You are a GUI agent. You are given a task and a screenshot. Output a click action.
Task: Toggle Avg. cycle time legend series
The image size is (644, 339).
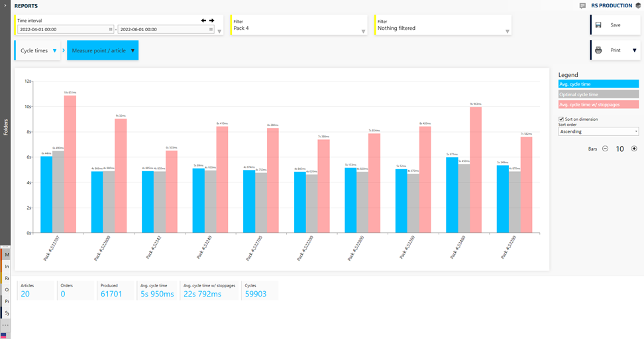[598, 84]
